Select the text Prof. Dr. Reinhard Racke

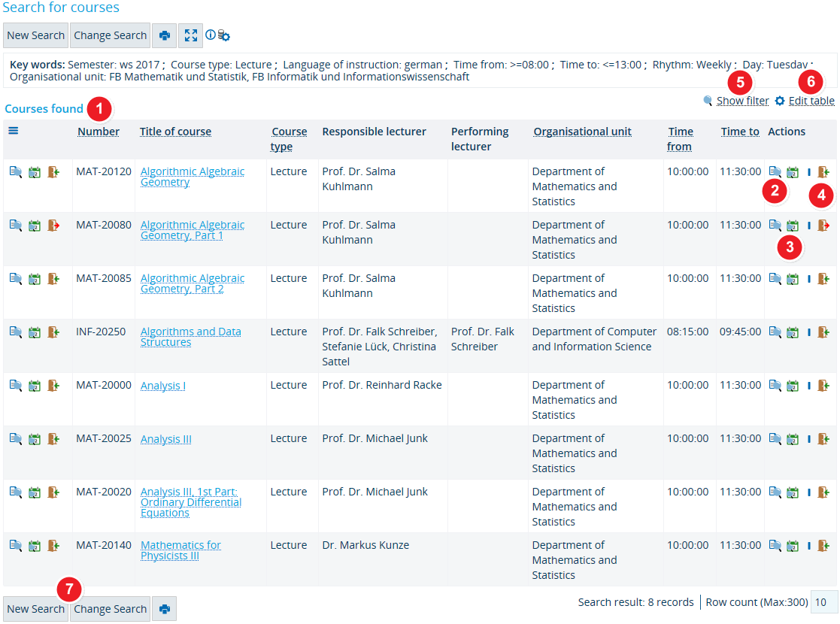382,385
